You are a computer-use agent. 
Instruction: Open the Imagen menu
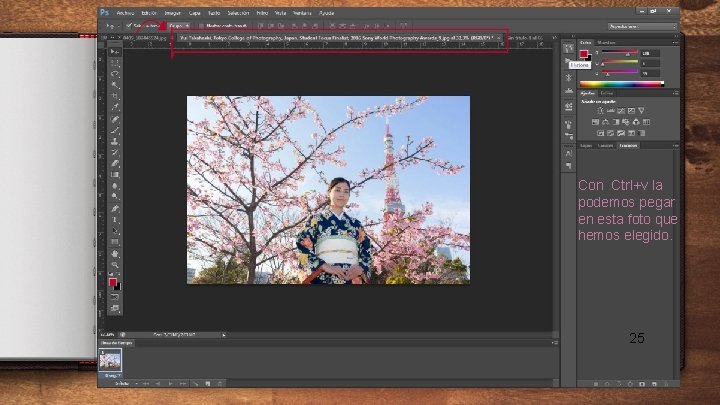173,13
